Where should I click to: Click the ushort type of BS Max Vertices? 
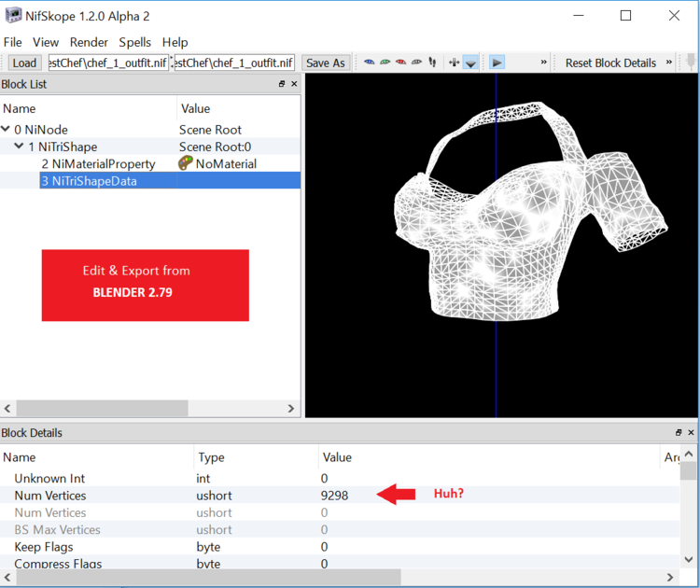[214, 529]
